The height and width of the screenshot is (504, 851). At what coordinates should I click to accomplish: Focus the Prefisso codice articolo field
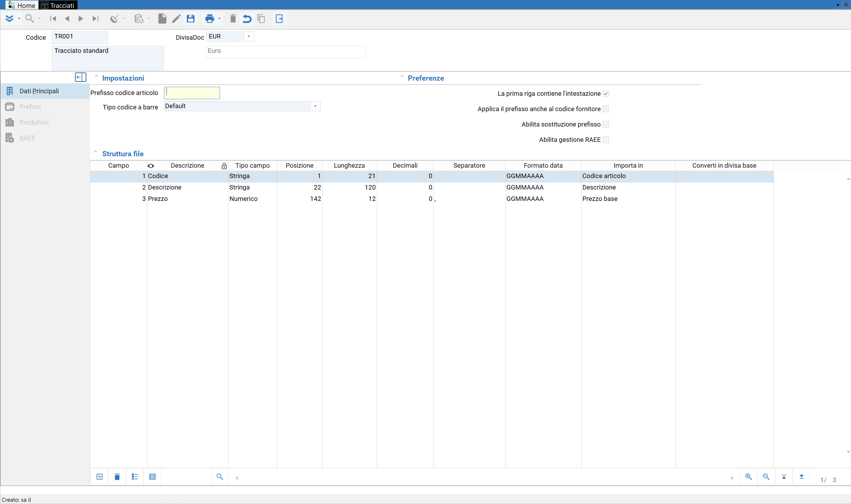click(x=192, y=93)
